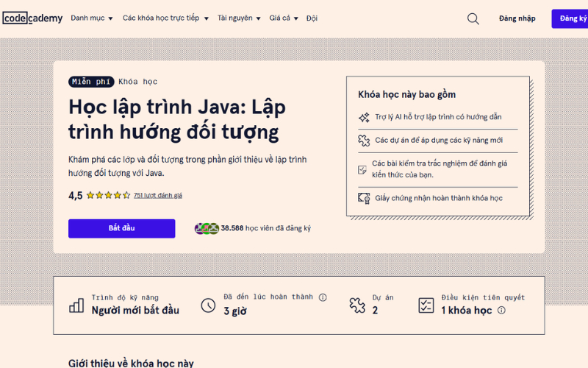The height and width of the screenshot is (368, 588).
Task: Click the '1 khóa học' prerequisite value
Action: tap(467, 310)
